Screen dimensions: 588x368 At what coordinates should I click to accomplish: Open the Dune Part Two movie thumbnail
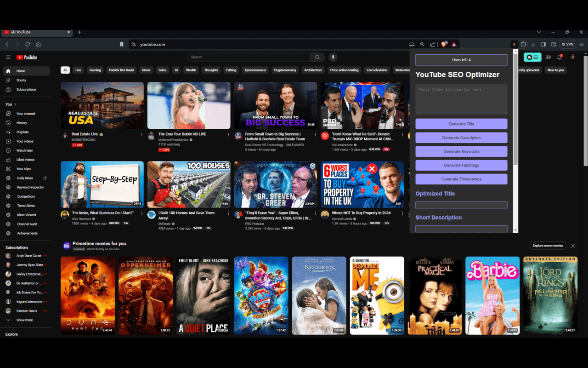pos(88,295)
